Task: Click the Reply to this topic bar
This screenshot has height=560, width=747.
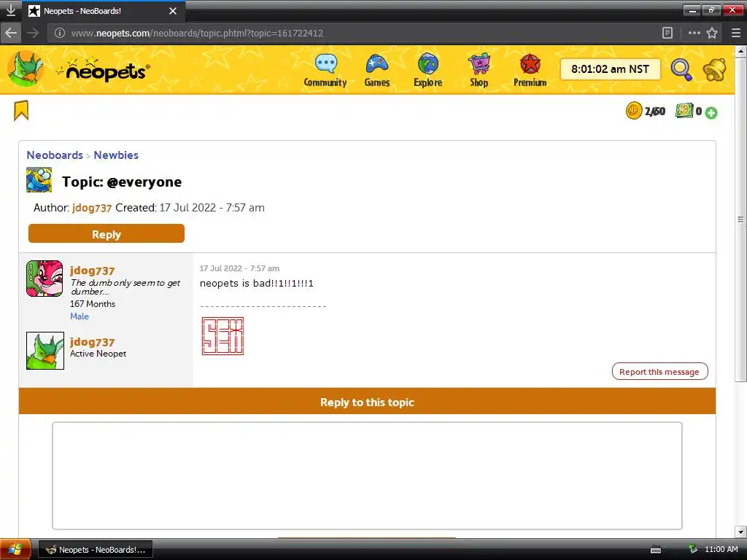Action: pyautogui.click(x=367, y=402)
